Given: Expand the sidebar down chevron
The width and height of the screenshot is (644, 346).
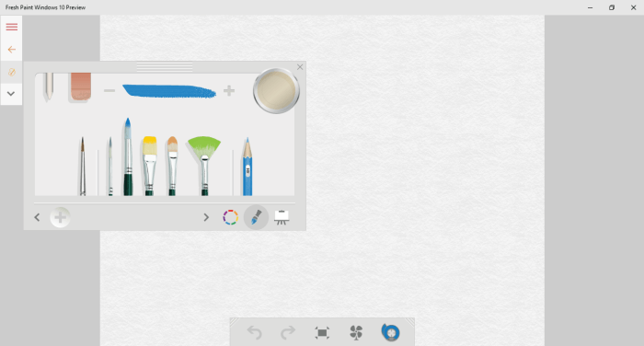Looking at the screenshot, I should (11, 94).
